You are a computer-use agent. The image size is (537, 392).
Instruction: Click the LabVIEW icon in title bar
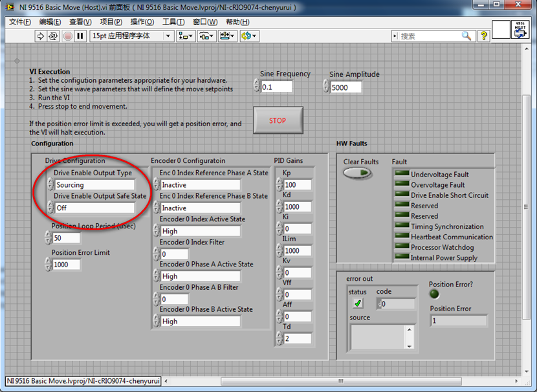point(9,6)
